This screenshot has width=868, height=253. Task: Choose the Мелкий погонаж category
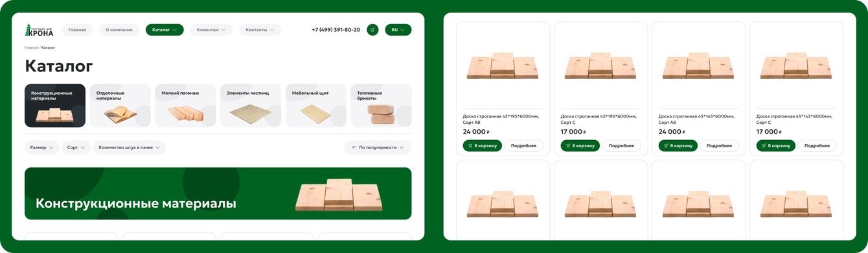pos(185,106)
